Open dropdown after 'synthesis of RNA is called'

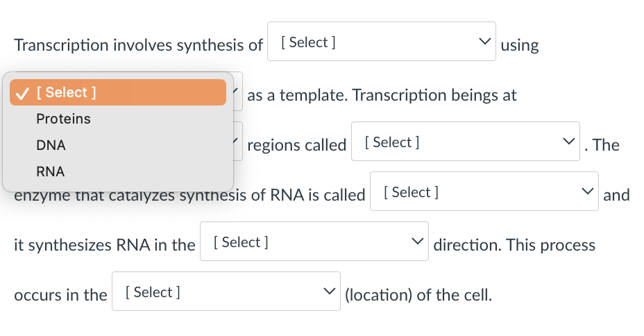pos(484,192)
